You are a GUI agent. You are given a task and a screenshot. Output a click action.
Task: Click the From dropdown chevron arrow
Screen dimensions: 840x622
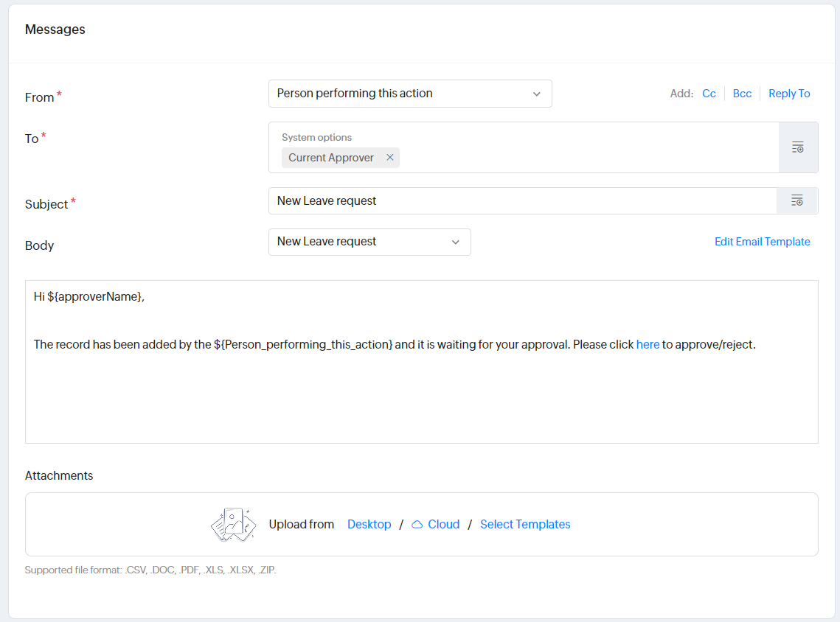(x=536, y=94)
